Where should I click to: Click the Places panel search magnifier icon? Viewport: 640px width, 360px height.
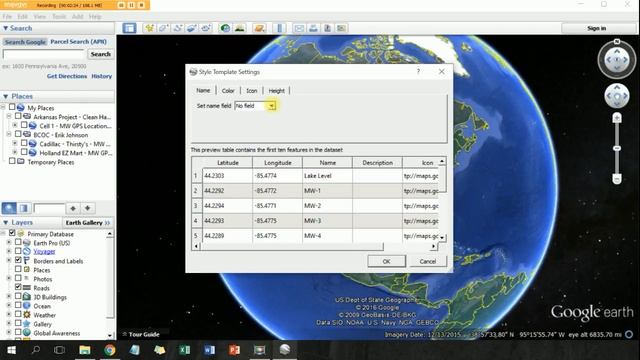click(9, 208)
